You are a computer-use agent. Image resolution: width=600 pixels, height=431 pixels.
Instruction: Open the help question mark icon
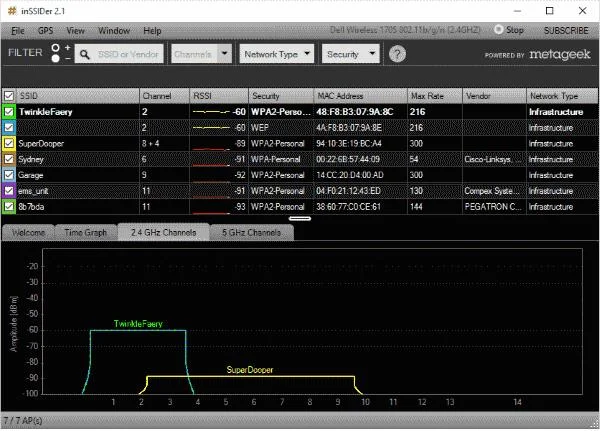pyautogui.click(x=397, y=54)
